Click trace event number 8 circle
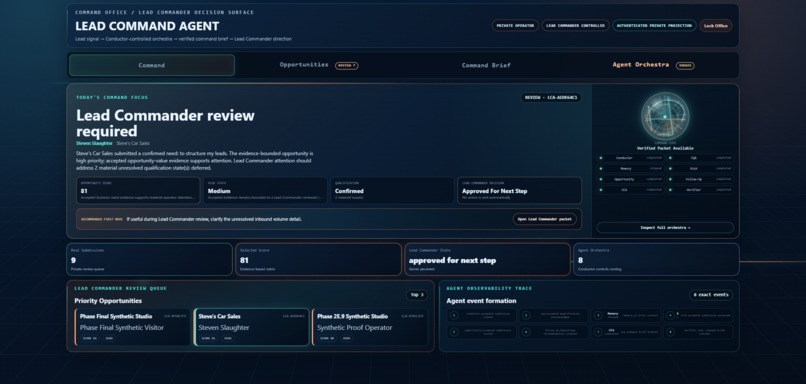The height and width of the screenshot is (384, 806). pos(670,332)
